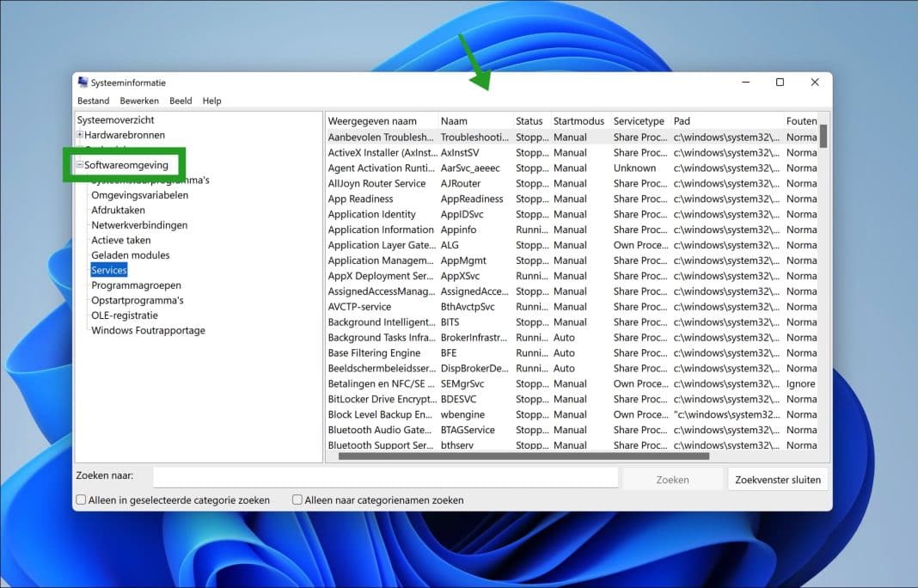The height and width of the screenshot is (588, 918).
Task: Click the Zoeken button
Action: click(673, 478)
